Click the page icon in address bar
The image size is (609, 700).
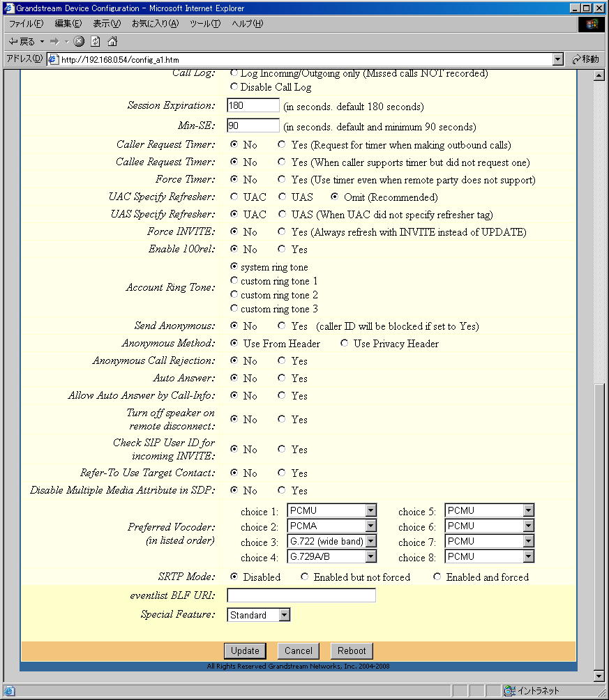(x=53, y=59)
